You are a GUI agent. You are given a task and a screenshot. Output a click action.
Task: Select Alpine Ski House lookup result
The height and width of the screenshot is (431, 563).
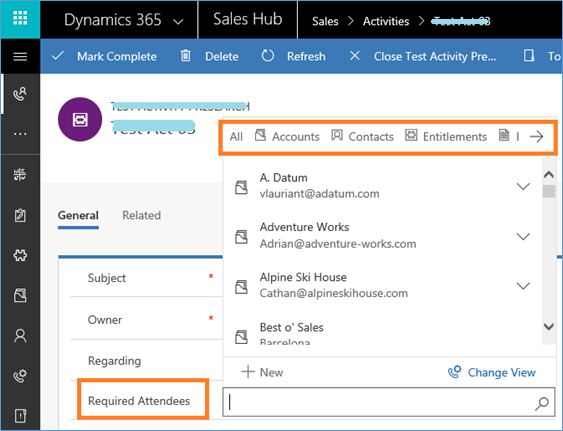point(382,286)
